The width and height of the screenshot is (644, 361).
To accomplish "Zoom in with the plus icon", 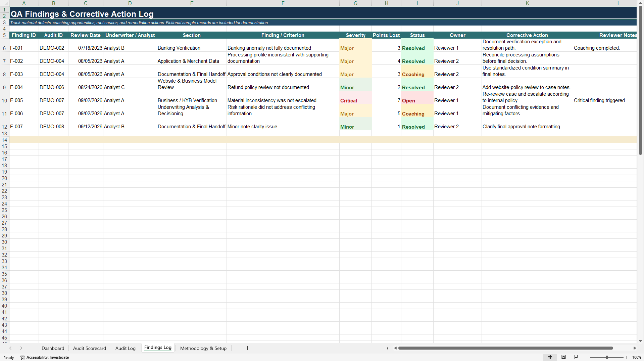I will click(x=626, y=357).
